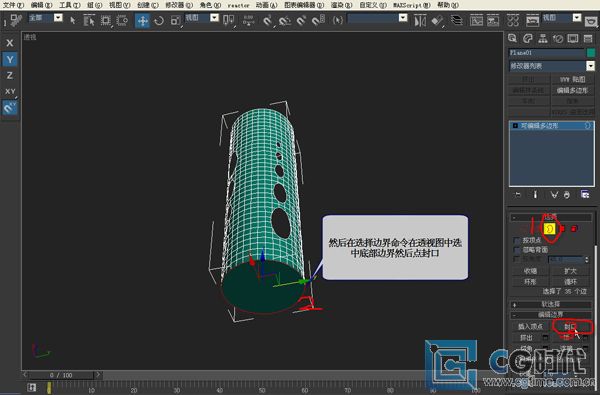The image size is (600, 395).
Task: Open the 文件 menu
Action: 13,5
